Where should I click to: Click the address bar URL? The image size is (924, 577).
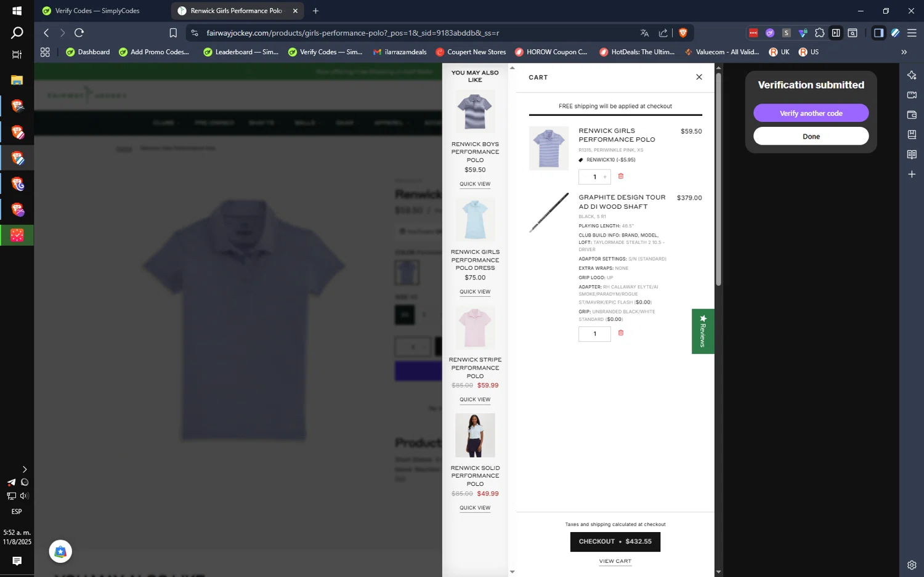click(353, 33)
